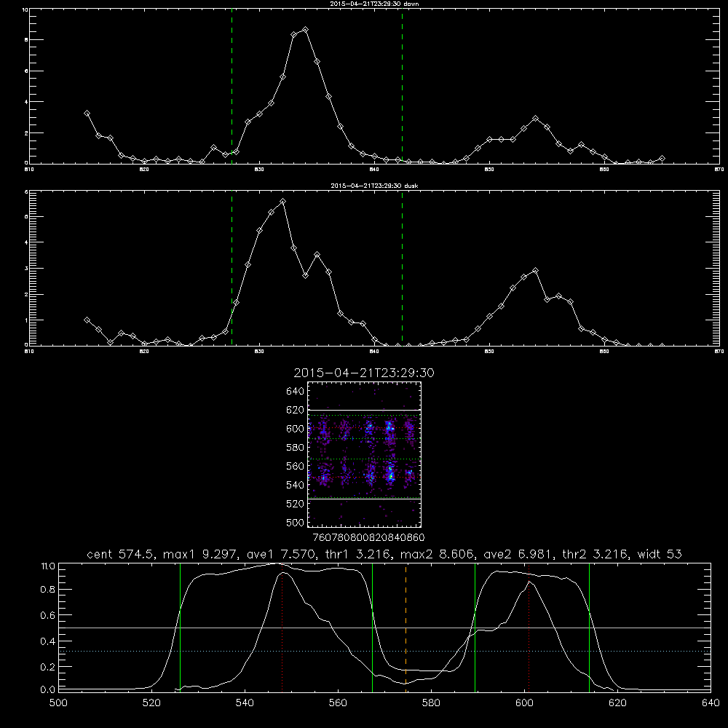
Task: Click the '0.6' label on bottom plot y-axis
Action: click(x=48, y=614)
